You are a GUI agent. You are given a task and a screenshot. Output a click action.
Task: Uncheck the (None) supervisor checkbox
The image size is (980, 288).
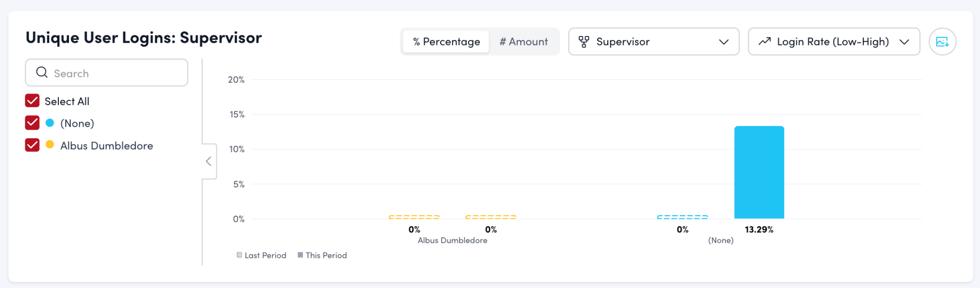pyautogui.click(x=32, y=123)
